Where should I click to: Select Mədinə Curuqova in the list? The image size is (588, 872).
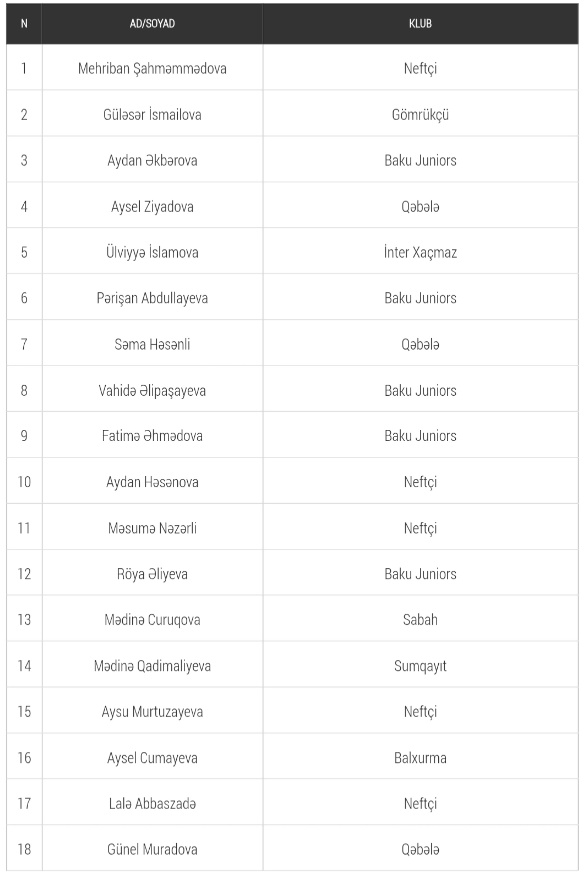152,620
